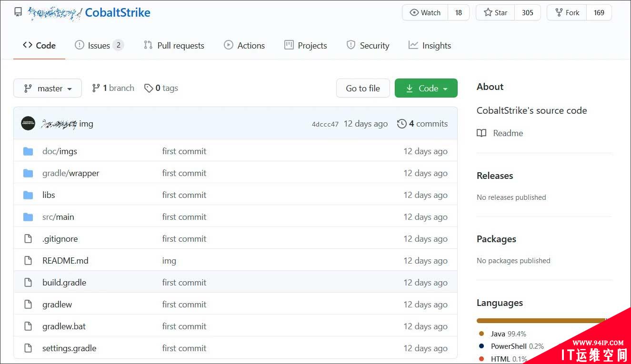View the 1 branch link
The width and height of the screenshot is (631, 364).
pyautogui.click(x=113, y=88)
